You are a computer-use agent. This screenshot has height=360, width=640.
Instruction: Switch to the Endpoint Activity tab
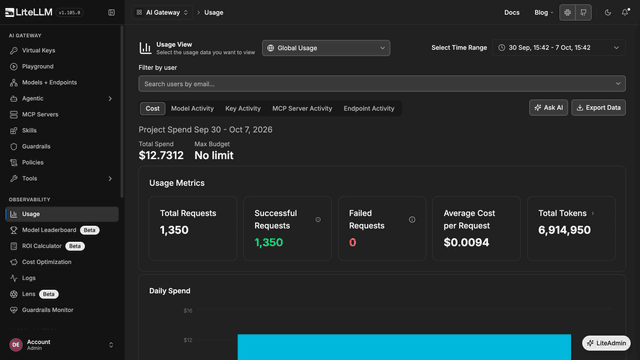pyautogui.click(x=369, y=109)
